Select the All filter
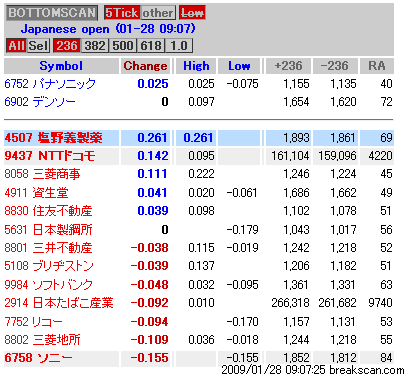Screen dimensions: 405x376 [16, 46]
